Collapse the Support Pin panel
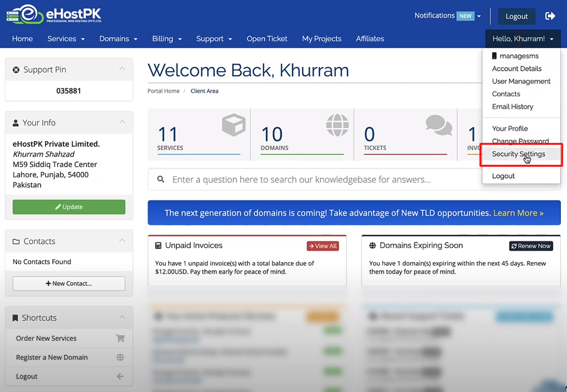The image size is (567, 392). [122, 69]
